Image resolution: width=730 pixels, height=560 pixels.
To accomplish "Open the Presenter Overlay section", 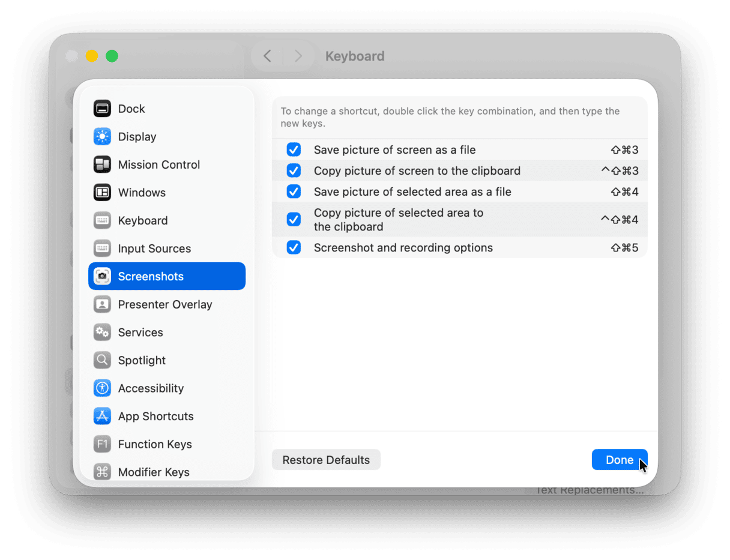I will pyautogui.click(x=164, y=304).
